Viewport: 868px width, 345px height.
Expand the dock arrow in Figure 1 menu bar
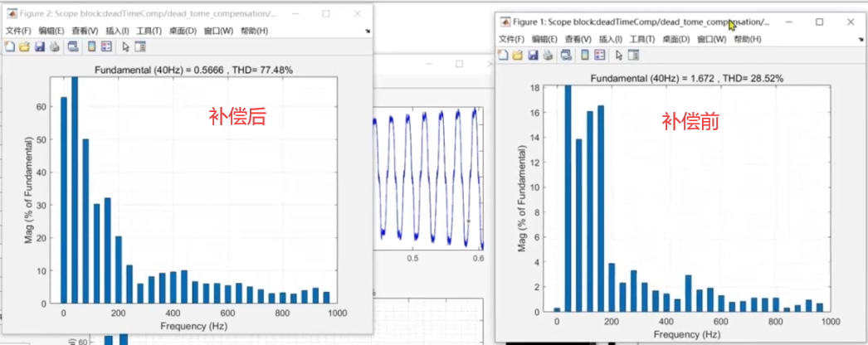click(x=860, y=40)
